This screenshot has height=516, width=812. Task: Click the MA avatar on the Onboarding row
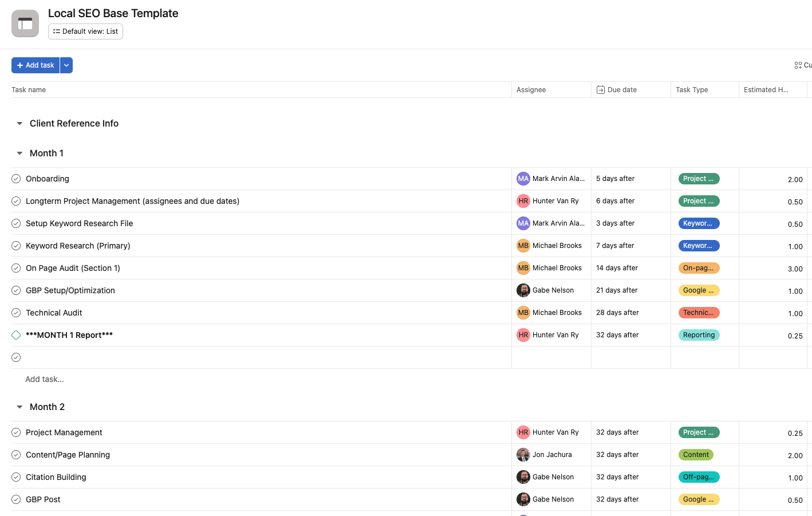[523, 179]
